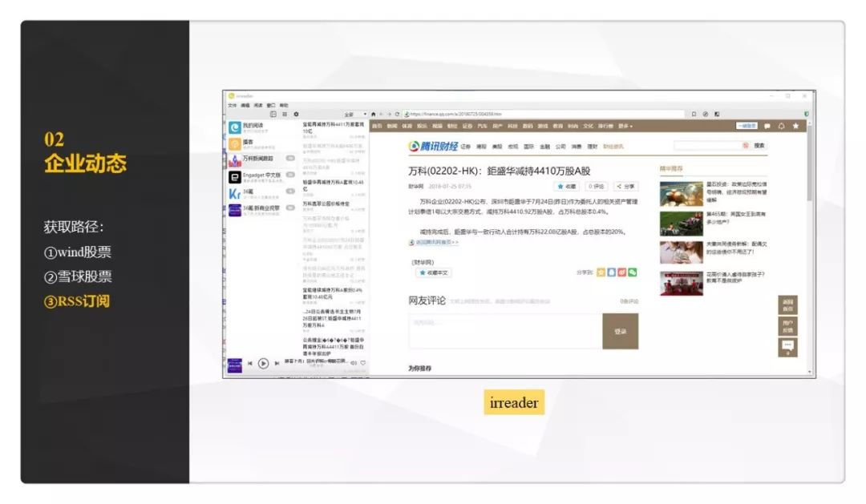Viewport: 866px width, 504px height.
Task: Toggle the switch next to 36氪 新商业观察
Action: point(290,207)
